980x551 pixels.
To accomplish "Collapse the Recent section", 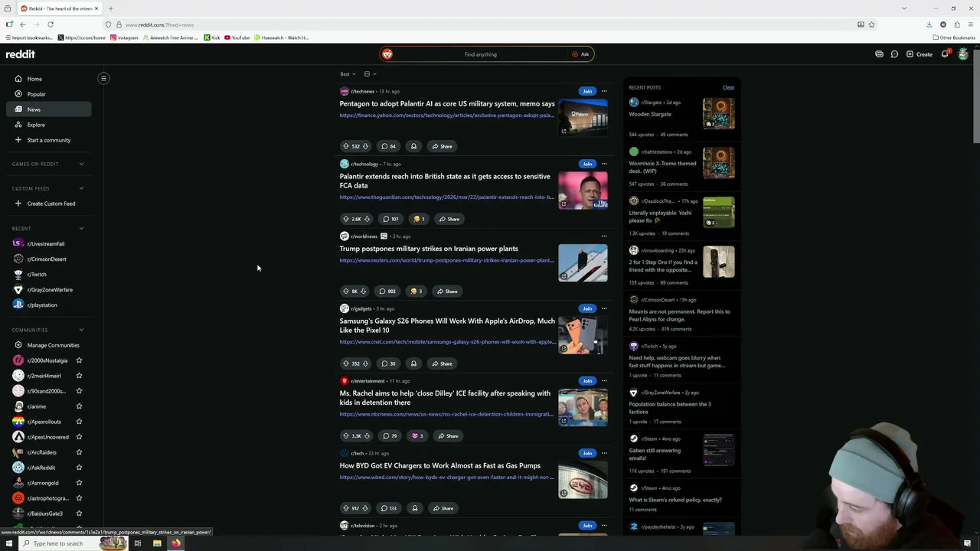I will coord(81,228).
